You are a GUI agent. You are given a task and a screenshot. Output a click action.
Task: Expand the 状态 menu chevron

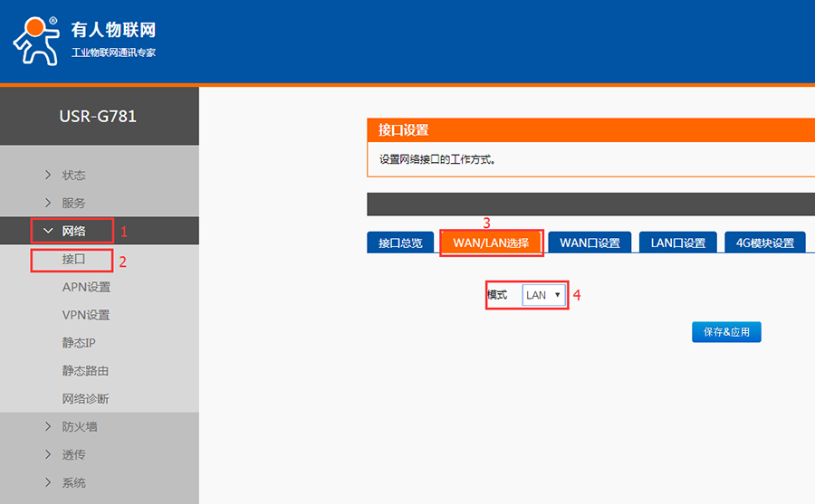pos(48,175)
